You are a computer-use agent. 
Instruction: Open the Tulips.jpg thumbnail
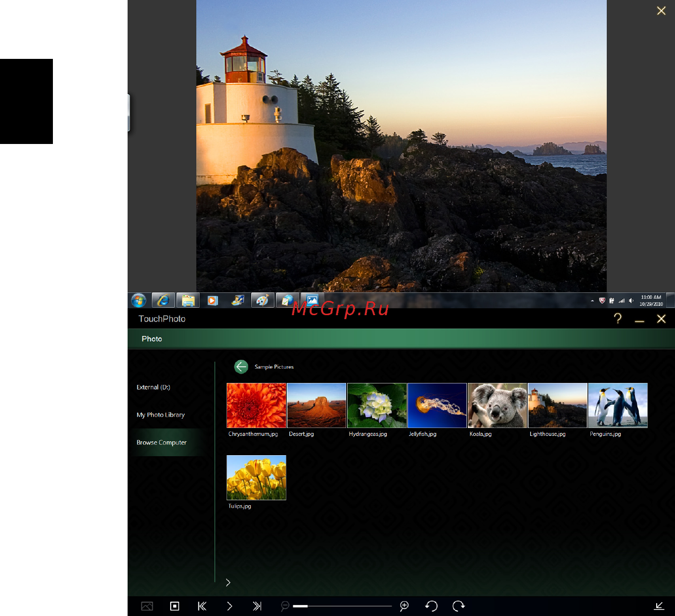pos(256,477)
